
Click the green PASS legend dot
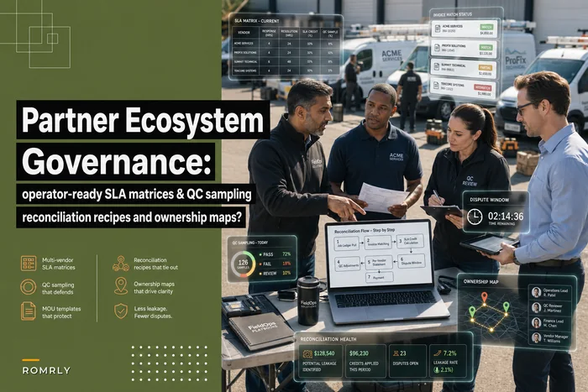260,254
